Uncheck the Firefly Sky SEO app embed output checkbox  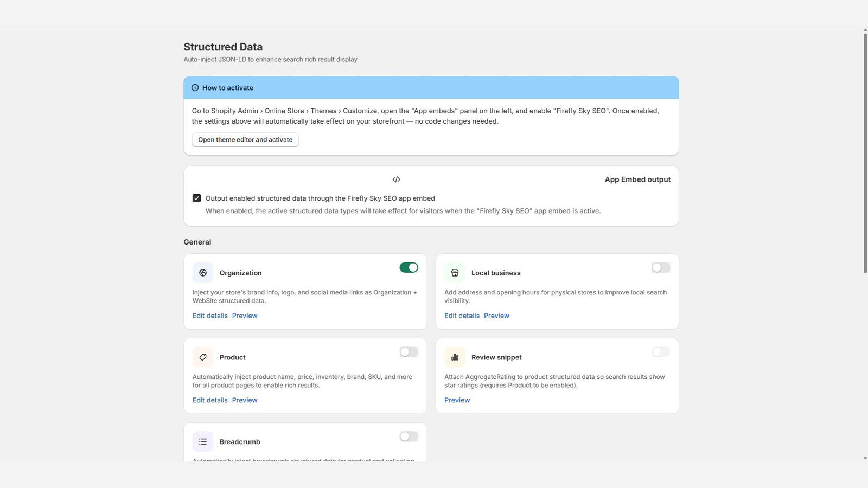tap(196, 198)
